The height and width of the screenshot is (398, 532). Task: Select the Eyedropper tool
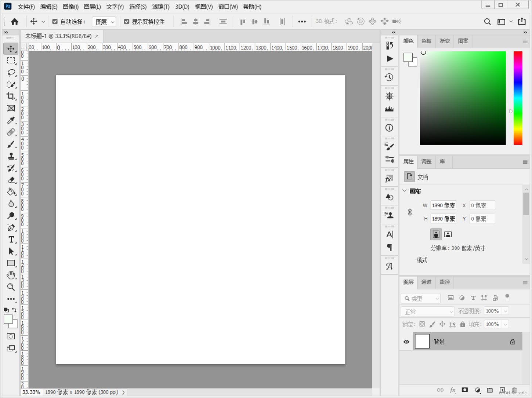click(11, 120)
